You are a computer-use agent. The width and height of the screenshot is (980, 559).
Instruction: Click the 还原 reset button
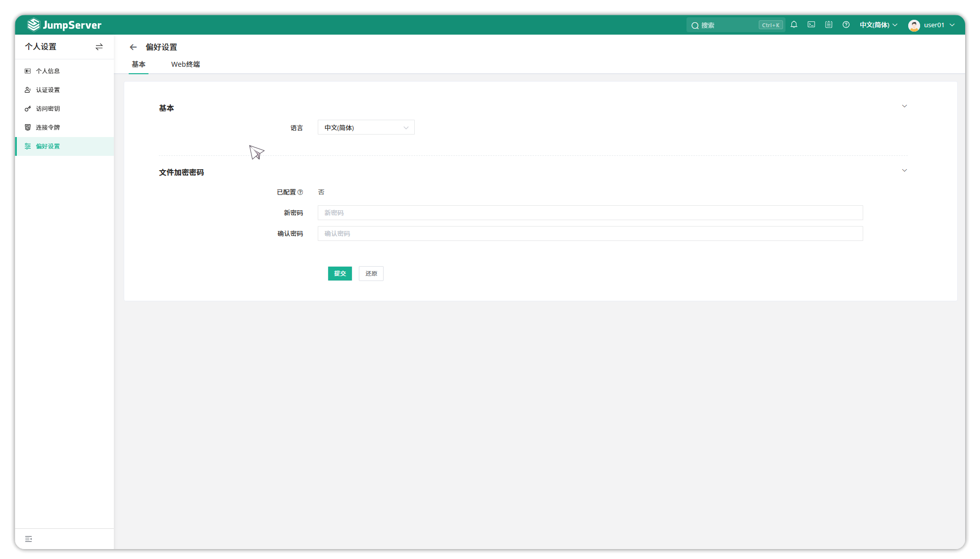(x=371, y=274)
